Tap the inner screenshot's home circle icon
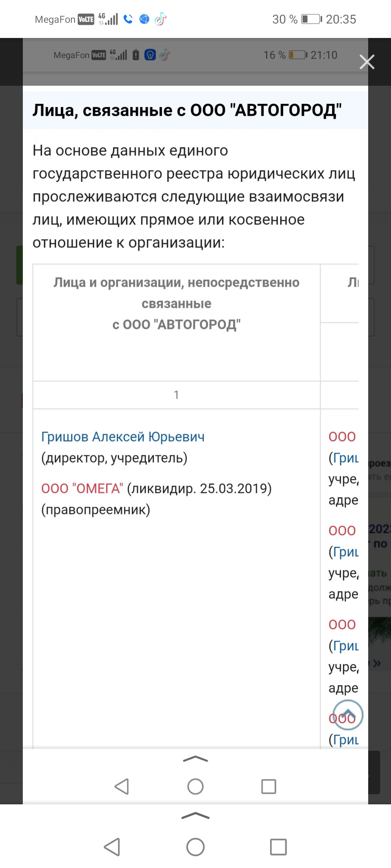Screen dimensions: 391x868 (x=195, y=786)
